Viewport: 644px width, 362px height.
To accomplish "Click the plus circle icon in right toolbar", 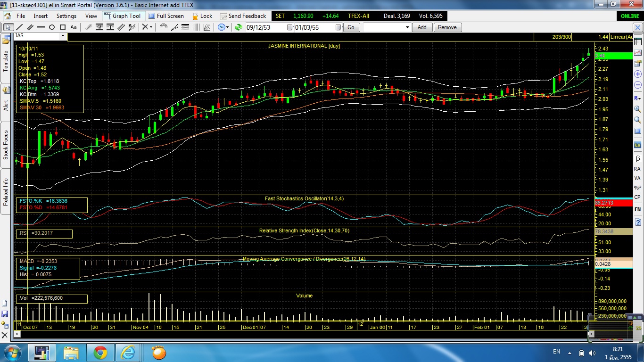I will coord(638,74).
